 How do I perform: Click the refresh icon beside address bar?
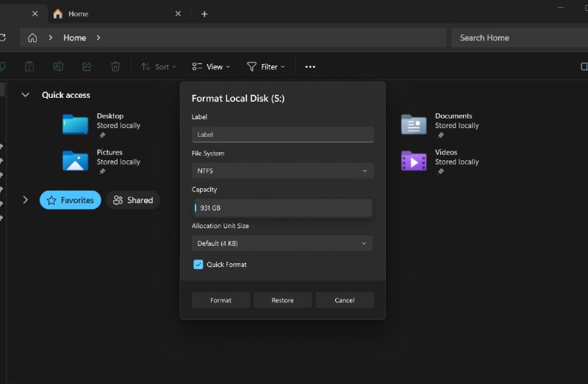3,38
